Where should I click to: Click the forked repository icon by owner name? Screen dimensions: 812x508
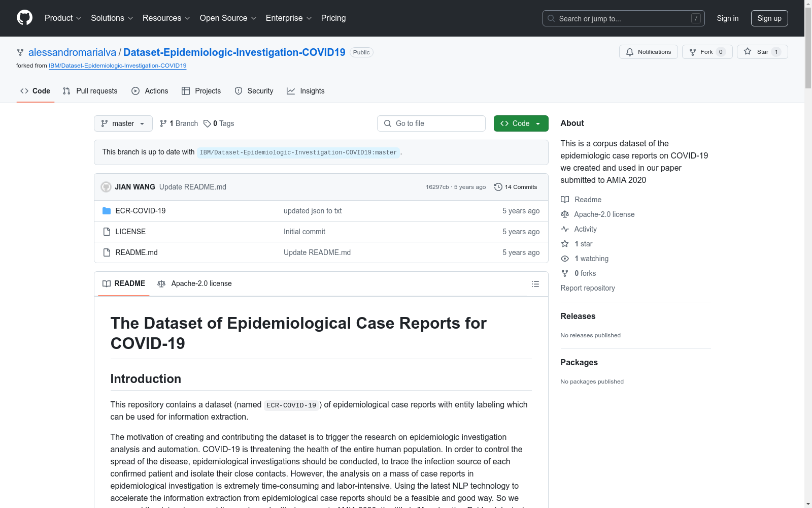20,52
